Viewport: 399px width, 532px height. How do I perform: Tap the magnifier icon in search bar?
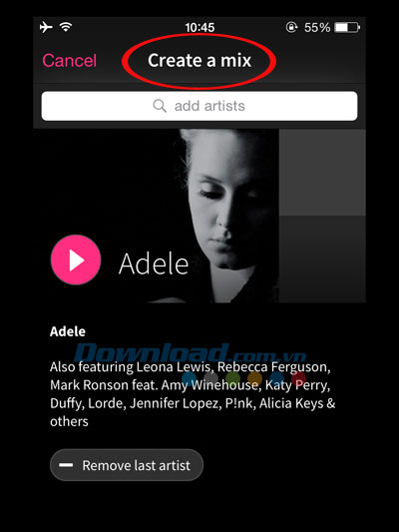pyautogui.click(x=160, y=106)
